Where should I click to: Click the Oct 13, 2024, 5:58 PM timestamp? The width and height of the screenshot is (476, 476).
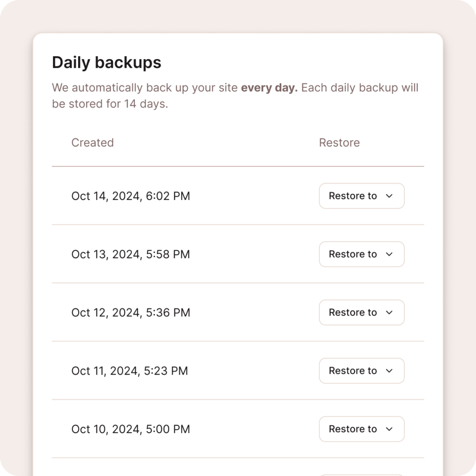[131, 254]
